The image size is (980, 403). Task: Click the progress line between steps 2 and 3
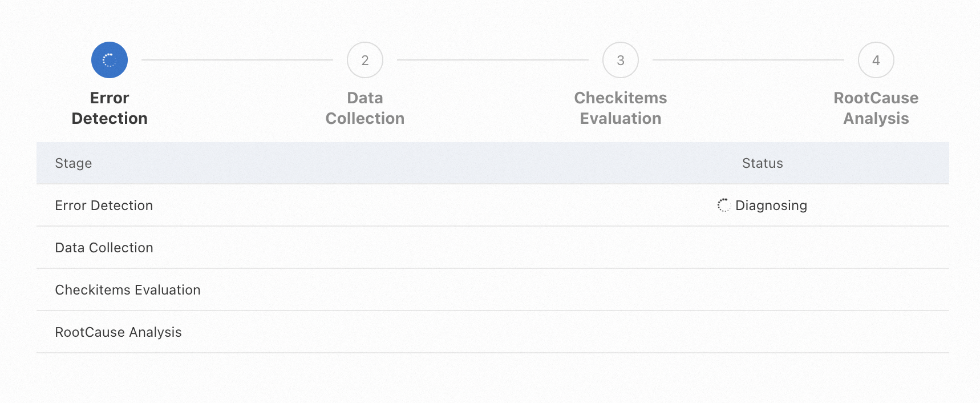coord(493,60)
